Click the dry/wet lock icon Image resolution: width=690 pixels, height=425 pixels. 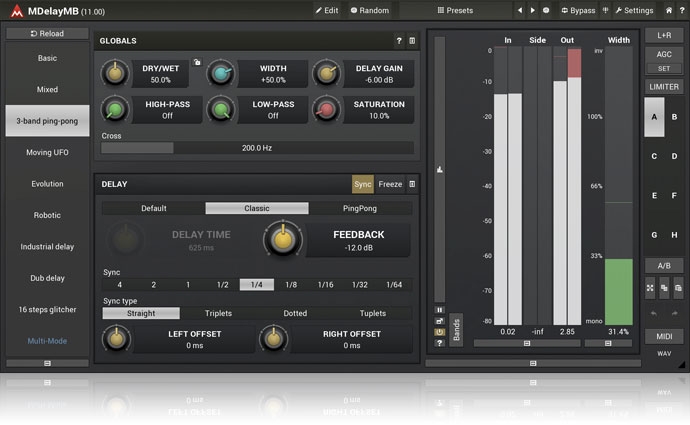point(197,62)
